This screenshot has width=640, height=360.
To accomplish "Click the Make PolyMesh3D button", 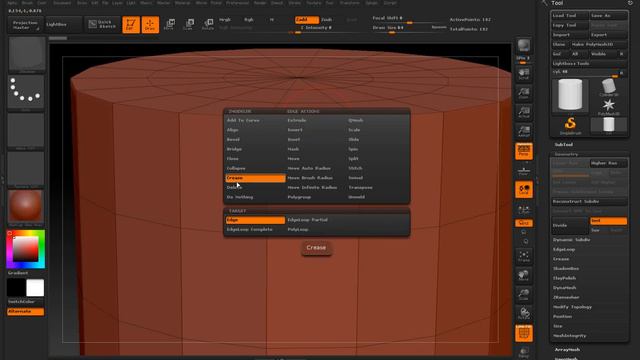I will (x=599, y=44).
